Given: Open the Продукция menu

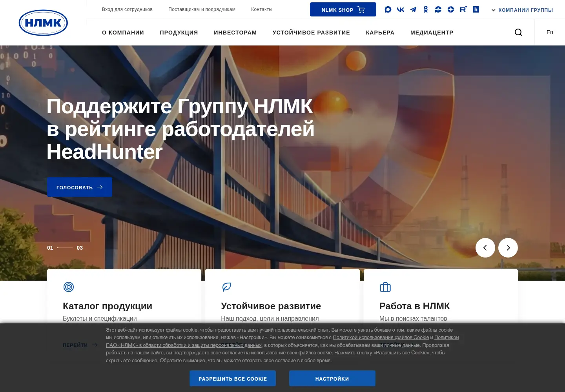Looking at the screenshot, I should coord(179,33).
